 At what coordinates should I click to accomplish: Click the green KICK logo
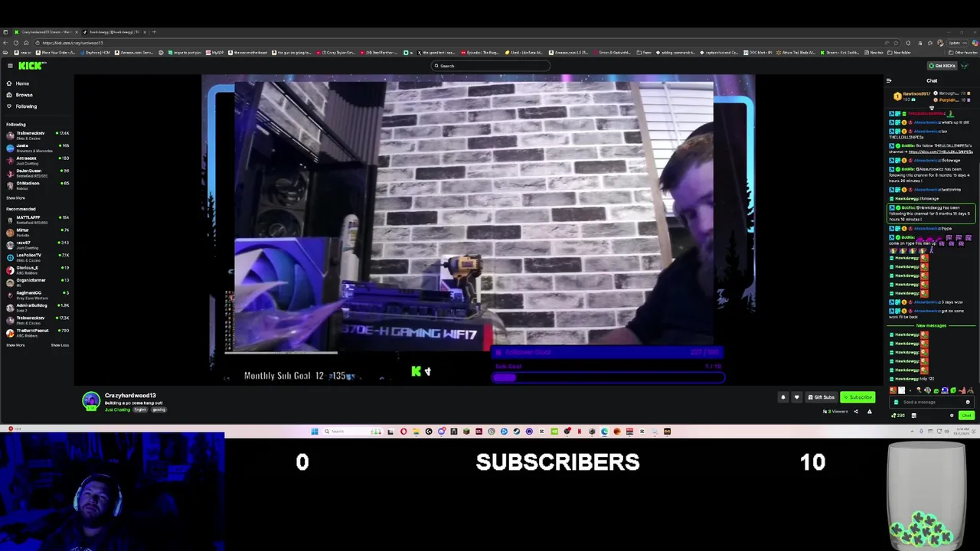pos(31,66)
